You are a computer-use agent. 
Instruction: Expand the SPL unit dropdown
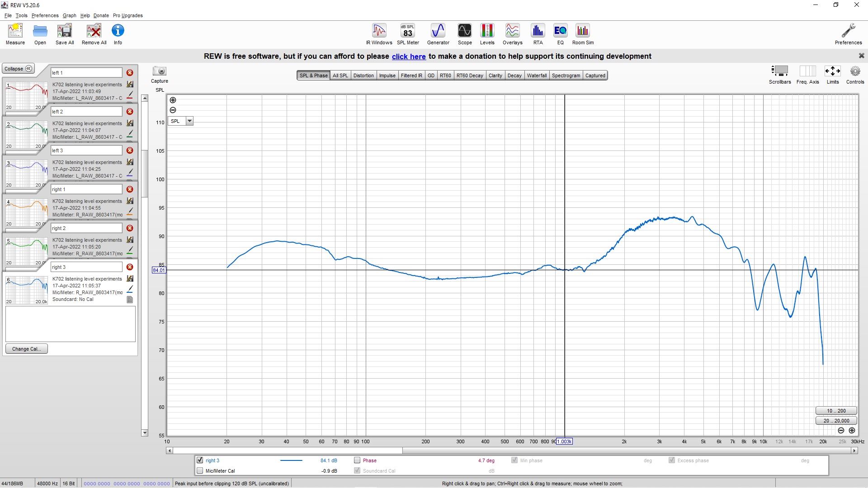[189, 121]
